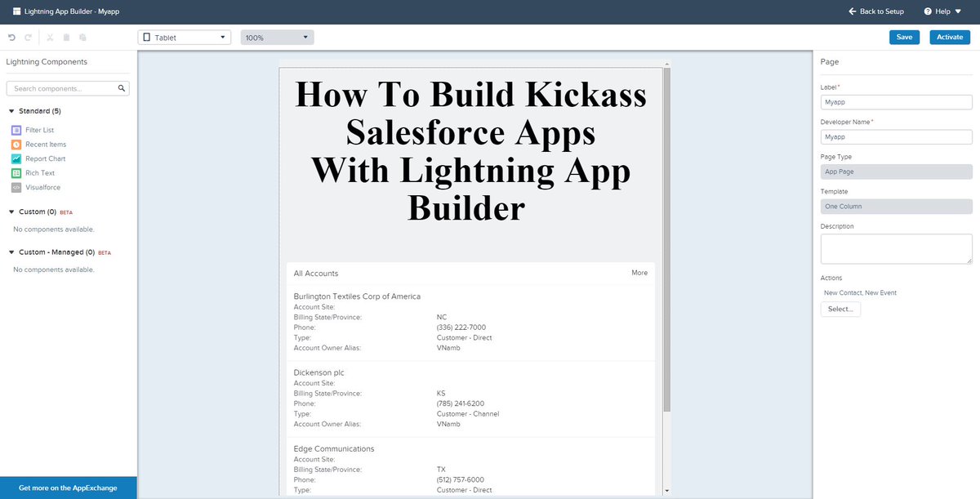This screenshot has height=499, width=980.
Task: Collapse the Custom (0) section
Action: tap(11, 212)
